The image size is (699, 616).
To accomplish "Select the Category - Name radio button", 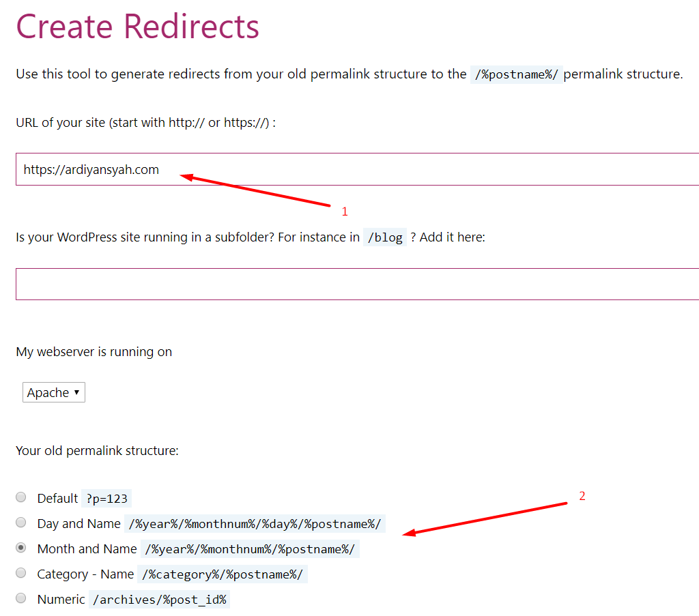I will click(x=21, y=573).
